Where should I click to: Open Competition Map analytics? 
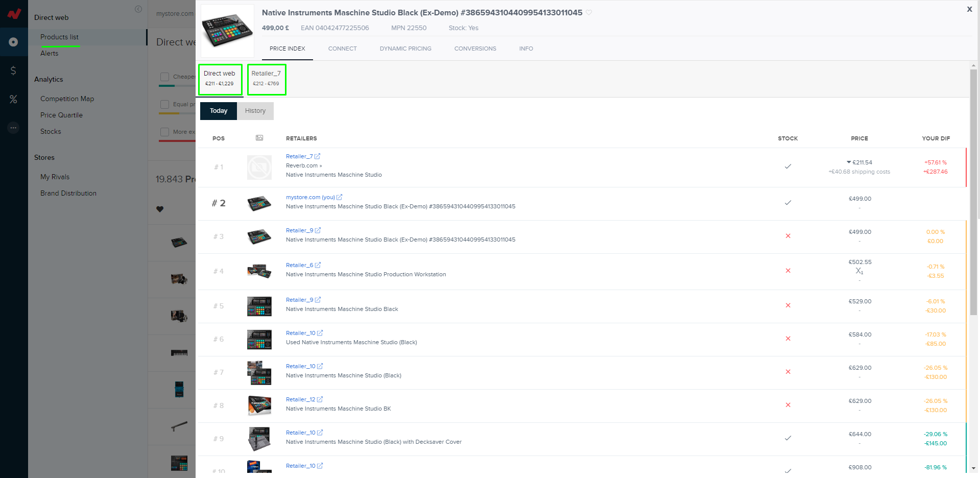(67, 99)
